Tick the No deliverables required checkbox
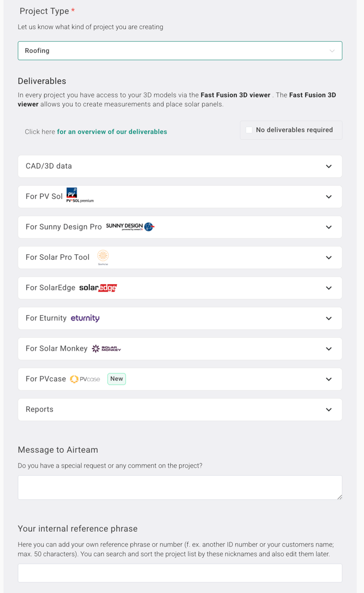364x593 pixels. [x=249, y=130]
